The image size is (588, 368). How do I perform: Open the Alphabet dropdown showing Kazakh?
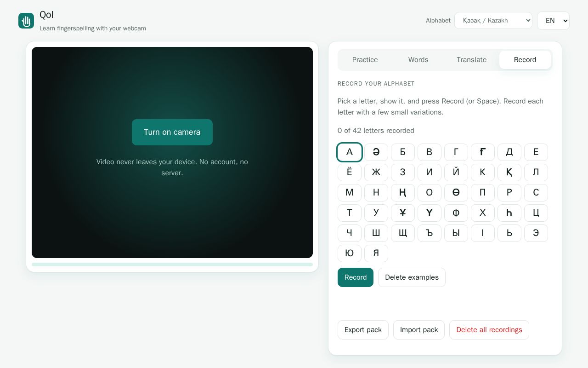pos(493,21)
